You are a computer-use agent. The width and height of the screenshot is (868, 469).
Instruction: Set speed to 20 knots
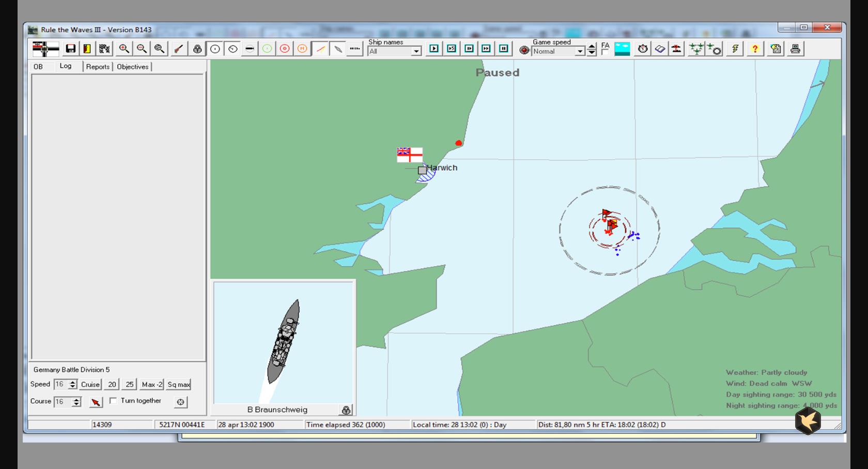pyautogui.click(x=112, y=384)
